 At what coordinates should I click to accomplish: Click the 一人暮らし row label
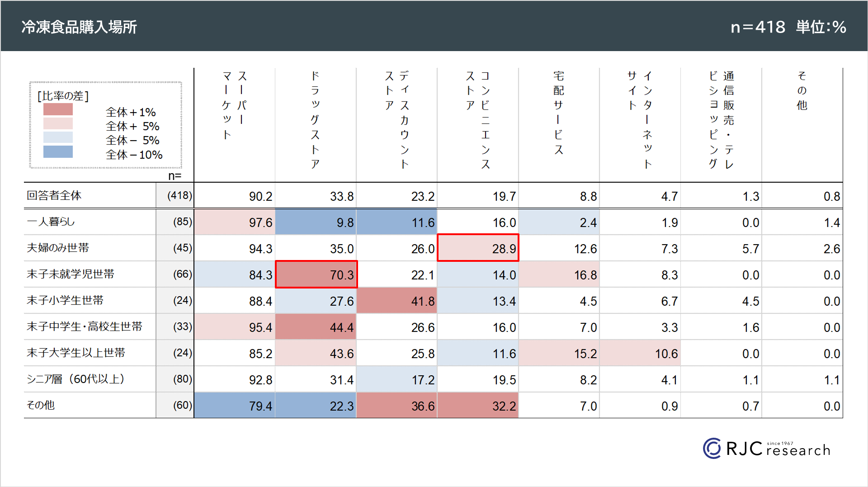point(51,222)
